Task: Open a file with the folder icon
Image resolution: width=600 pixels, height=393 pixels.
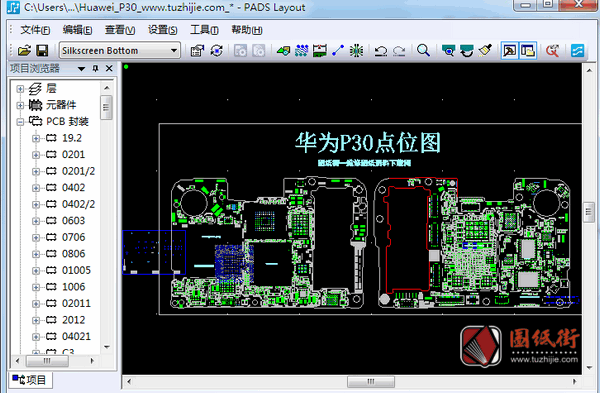Action: point(24,51)
